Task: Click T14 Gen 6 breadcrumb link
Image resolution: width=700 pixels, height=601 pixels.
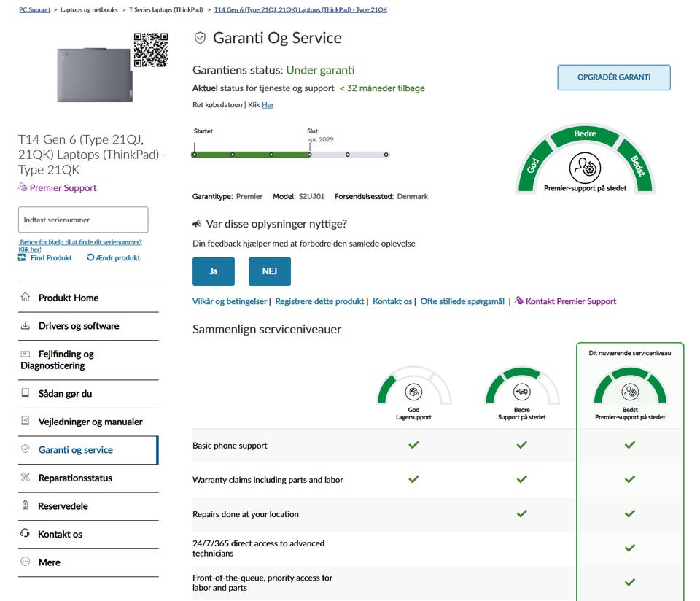Action: click(x=300, y=9)
